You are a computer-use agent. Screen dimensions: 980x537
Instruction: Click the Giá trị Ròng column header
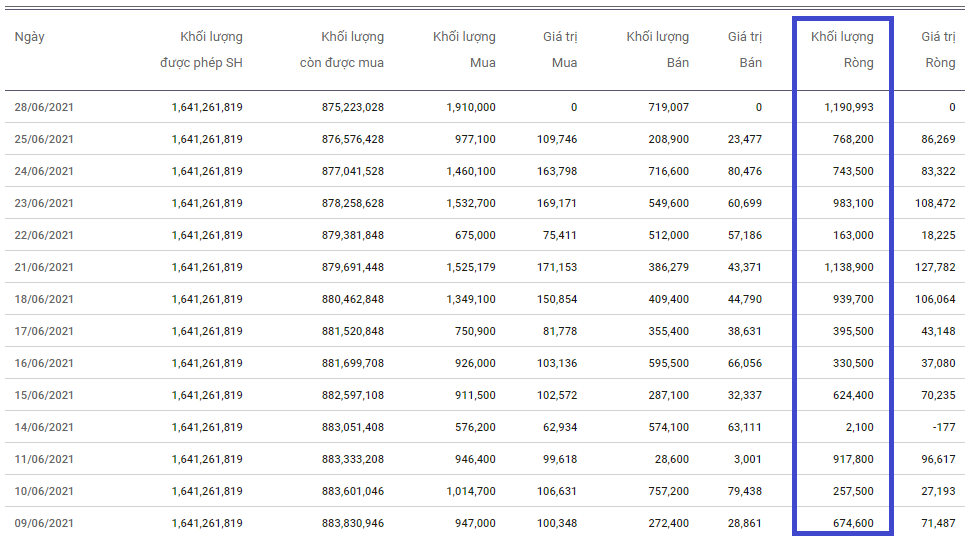coord(938,50)
